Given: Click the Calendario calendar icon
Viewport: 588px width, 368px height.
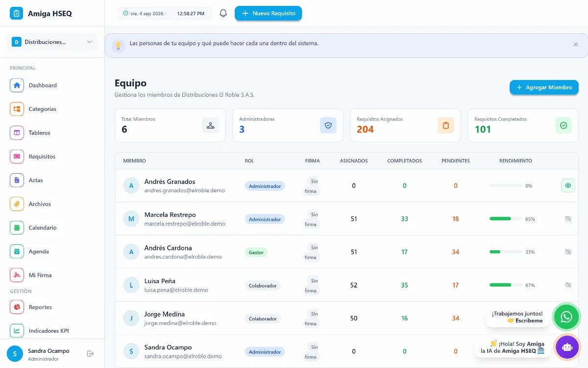Looking at the screenshot, I should point(17,228).
